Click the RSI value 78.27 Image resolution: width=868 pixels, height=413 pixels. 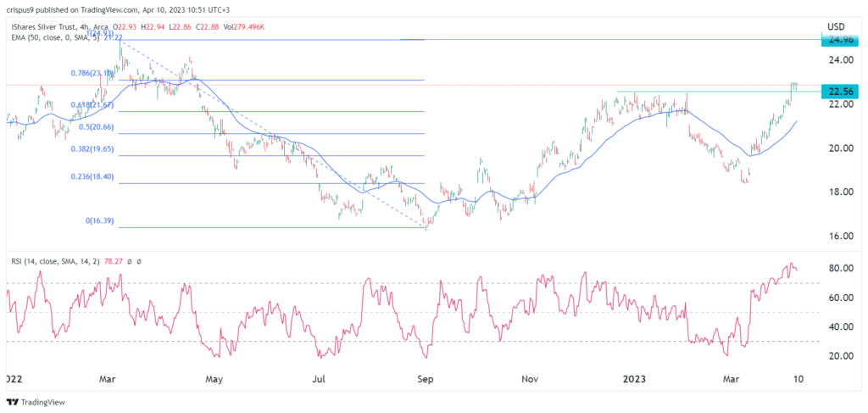point(112,261)
